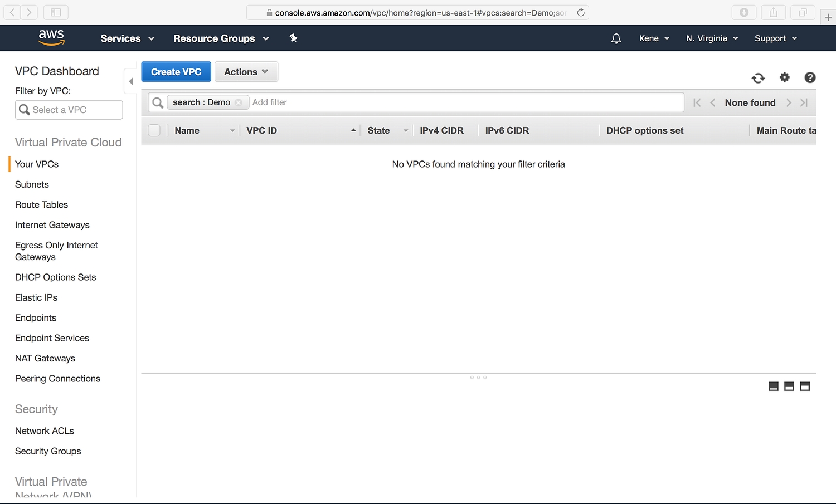Open the notifications bell
This screenshot has width=836, height=504.
click(616, 38)
